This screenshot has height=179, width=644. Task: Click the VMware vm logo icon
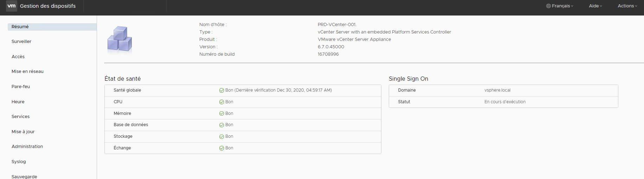point(12,6)
